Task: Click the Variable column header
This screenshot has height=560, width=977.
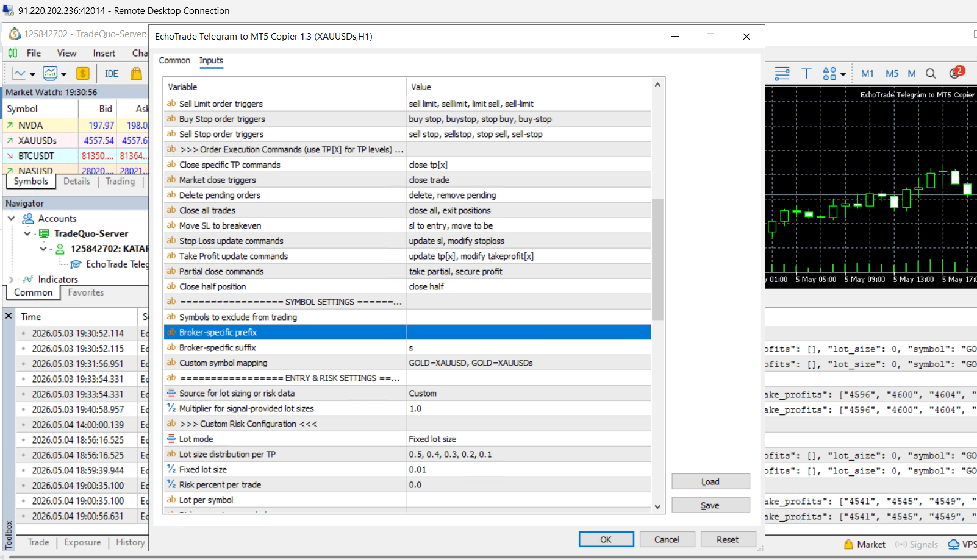Action: (x=285, y=87)
